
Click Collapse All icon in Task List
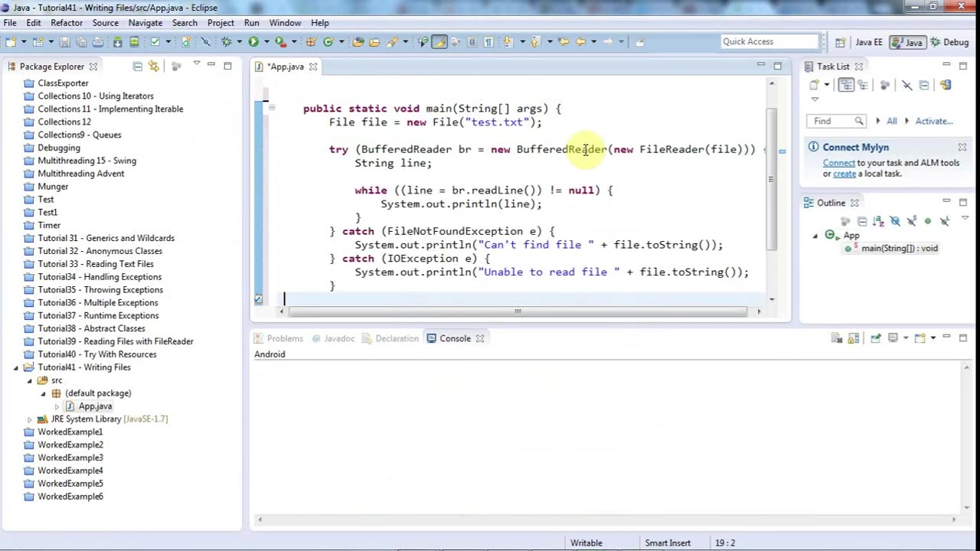pos(924,85)
